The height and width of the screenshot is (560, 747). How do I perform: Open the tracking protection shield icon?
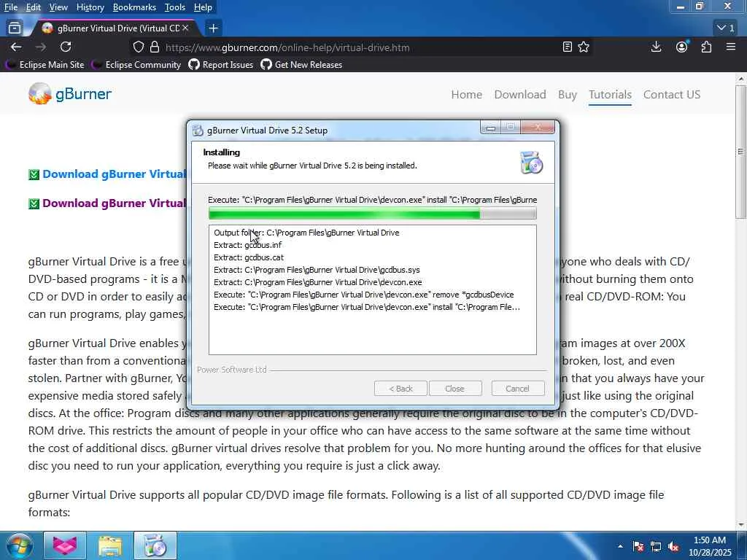coord(138,47)
